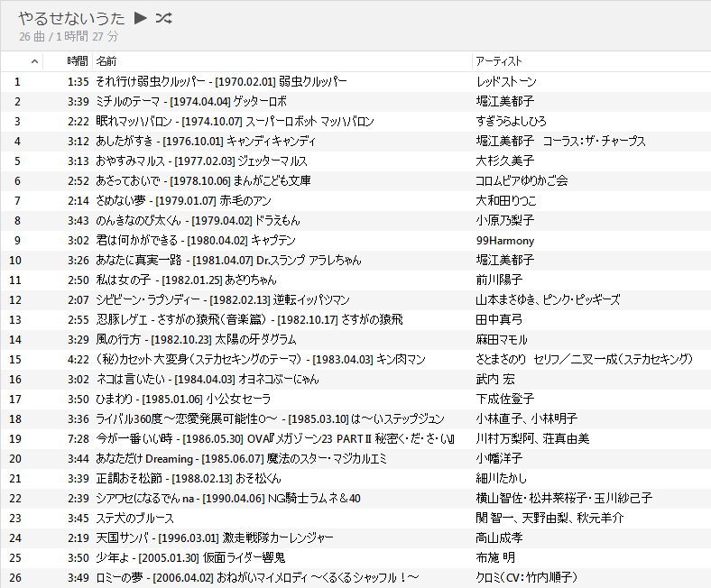Select track あなただけ Dreaming

(x=355, y=459)
